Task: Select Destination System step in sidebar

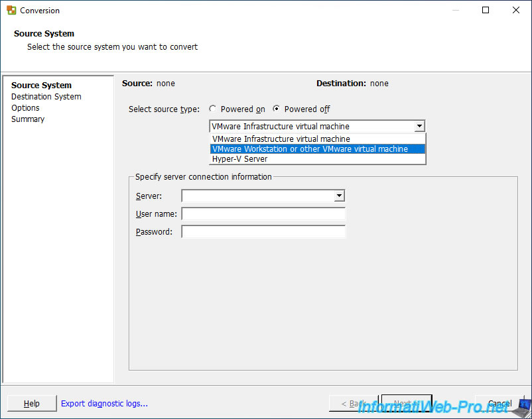Action: click(46, 97)
